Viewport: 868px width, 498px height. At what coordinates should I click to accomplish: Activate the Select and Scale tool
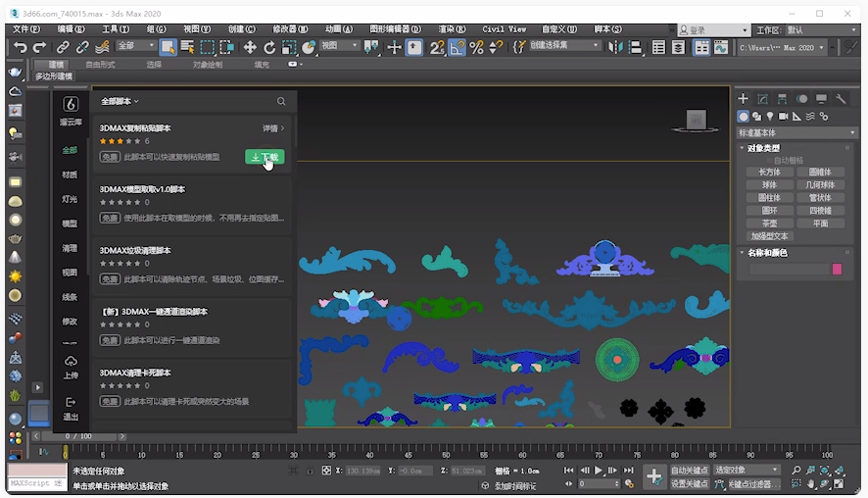coord(289,48)
